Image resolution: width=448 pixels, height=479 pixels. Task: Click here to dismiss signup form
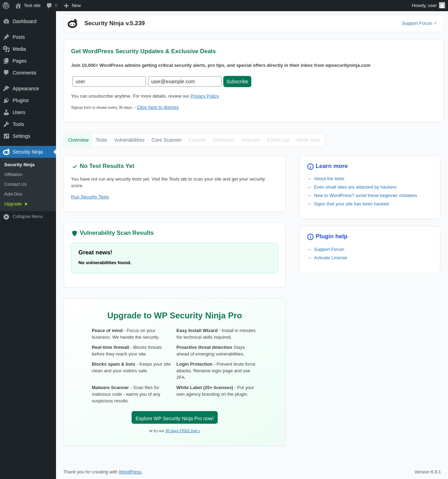pyautogui.click(x=158, y=107)
